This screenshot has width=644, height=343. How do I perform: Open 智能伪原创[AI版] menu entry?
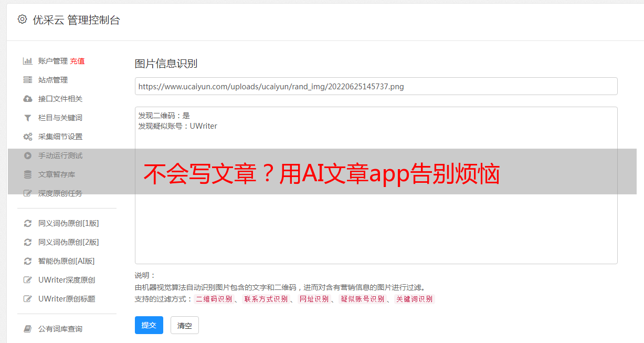tap(67, 261)
